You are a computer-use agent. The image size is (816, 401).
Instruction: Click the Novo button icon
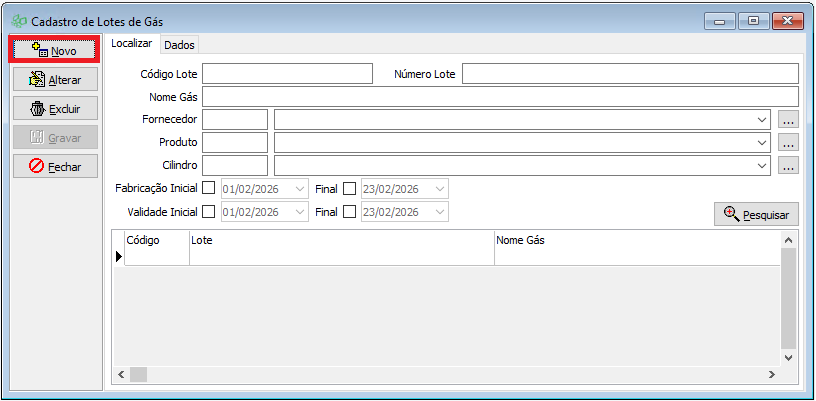(39, 49)
